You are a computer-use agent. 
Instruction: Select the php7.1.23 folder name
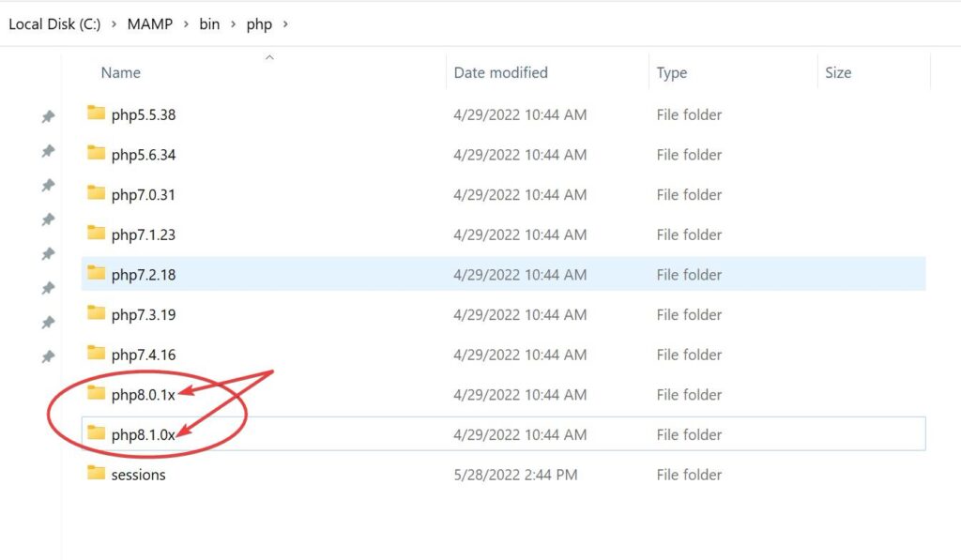pos(144,235)
